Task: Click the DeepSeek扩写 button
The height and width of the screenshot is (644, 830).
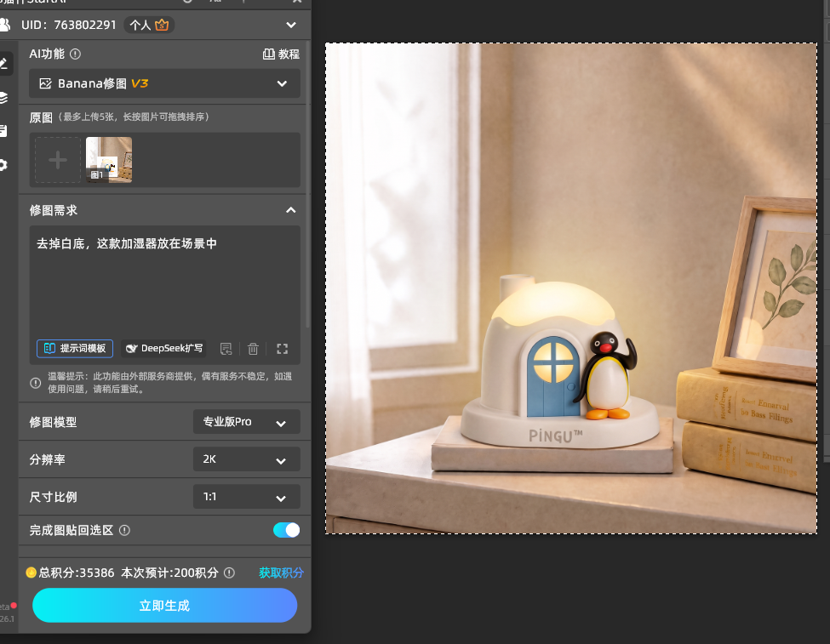Action: pyautogui.click(x=164, y=348)
